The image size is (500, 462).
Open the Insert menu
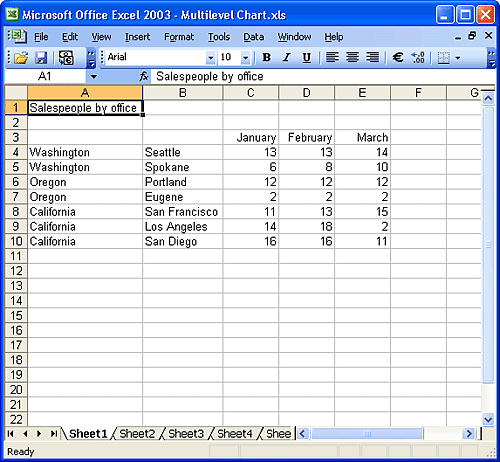pos(137,37)
